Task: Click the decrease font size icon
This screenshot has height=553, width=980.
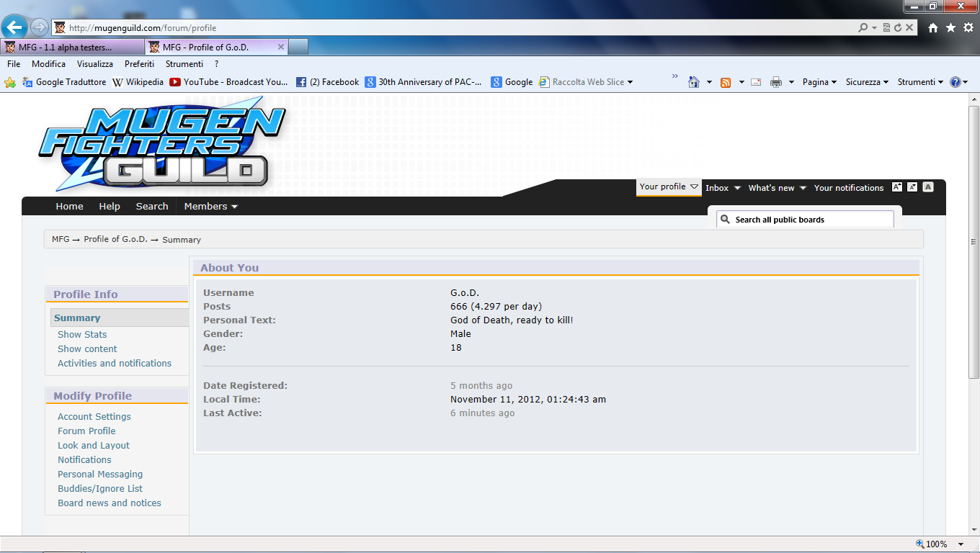Action: (x=912, y=187)
